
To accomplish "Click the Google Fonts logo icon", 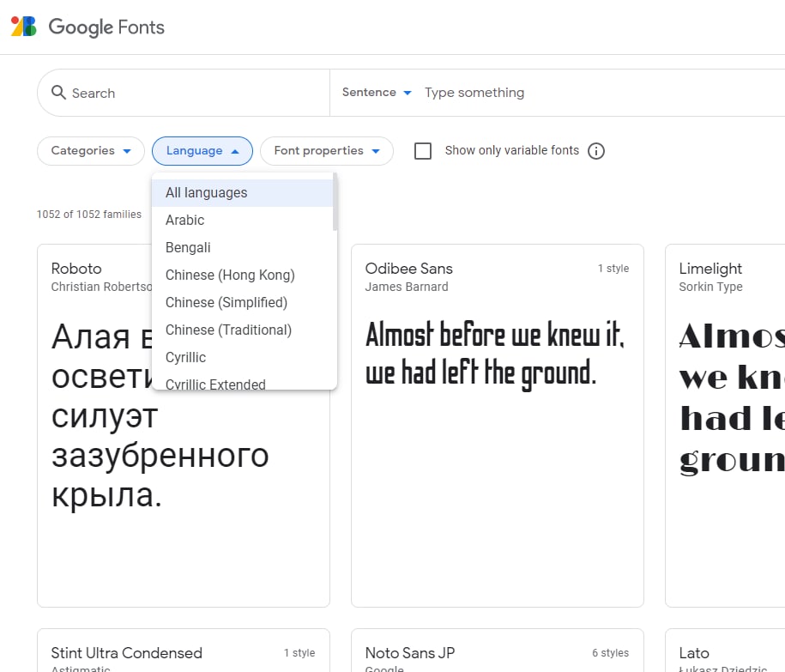I will [23, 27].
